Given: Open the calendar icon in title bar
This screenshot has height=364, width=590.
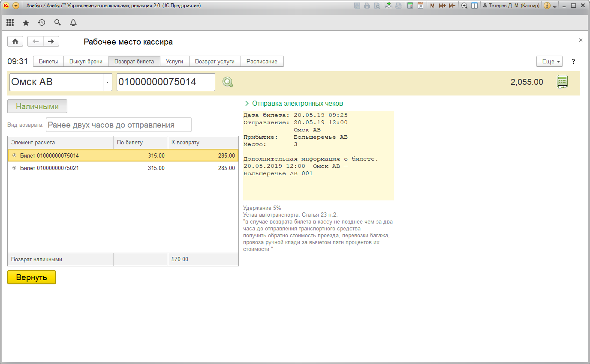Looking at the screenshot, I should [421, 6].
